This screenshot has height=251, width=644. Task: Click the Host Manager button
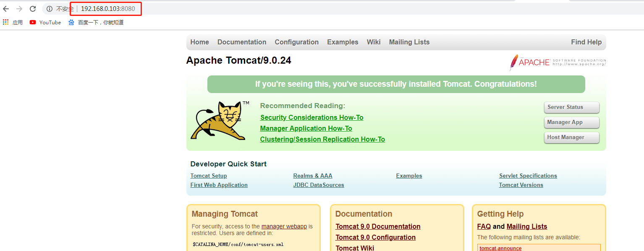pyautogui.click(x=571, y=137)
